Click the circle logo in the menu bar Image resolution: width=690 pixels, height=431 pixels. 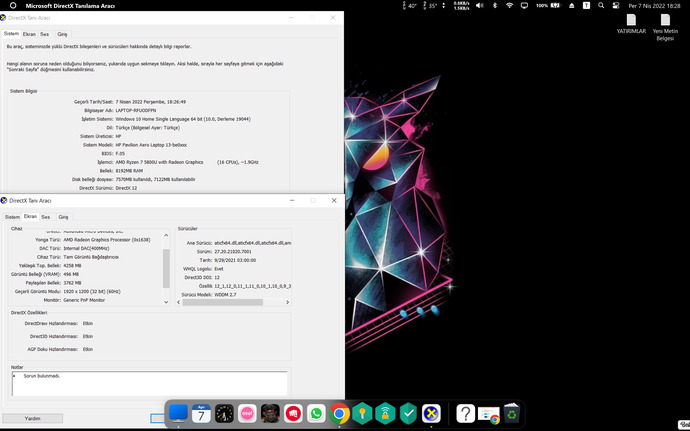click(x=13, y=6)
